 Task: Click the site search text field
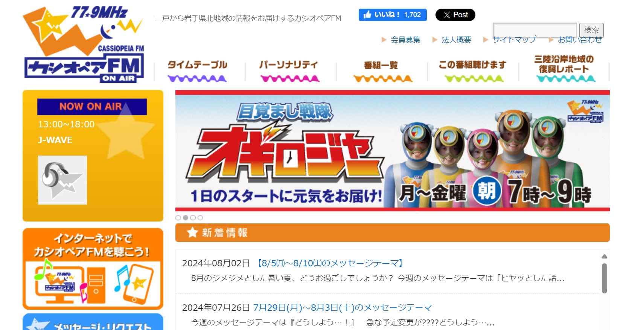[x=535, y=30]
